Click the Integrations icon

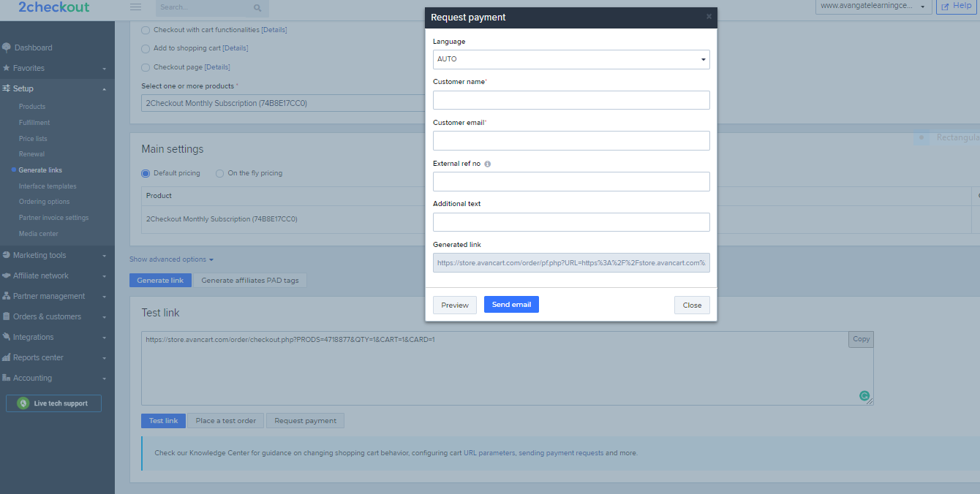coord(7,337)
